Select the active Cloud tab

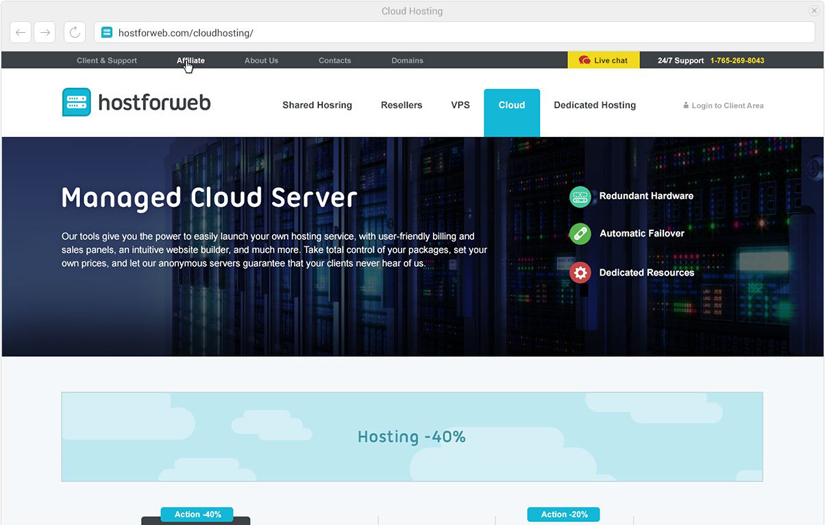click(512, 113)
